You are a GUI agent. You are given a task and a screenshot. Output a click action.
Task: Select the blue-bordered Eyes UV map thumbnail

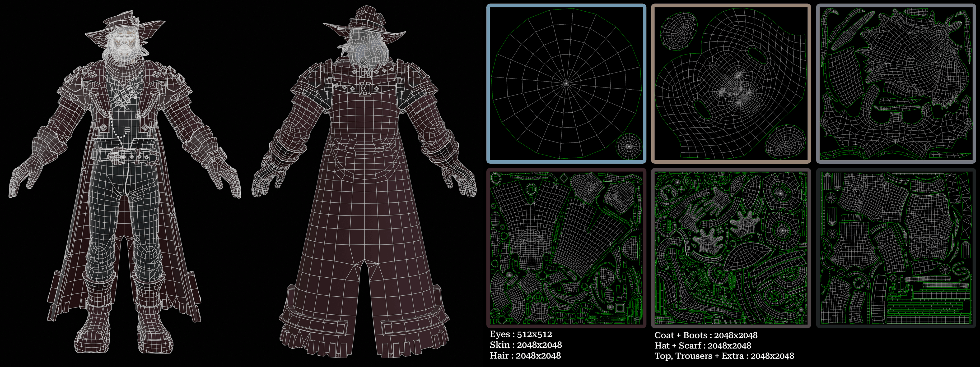tap(566, 83)
